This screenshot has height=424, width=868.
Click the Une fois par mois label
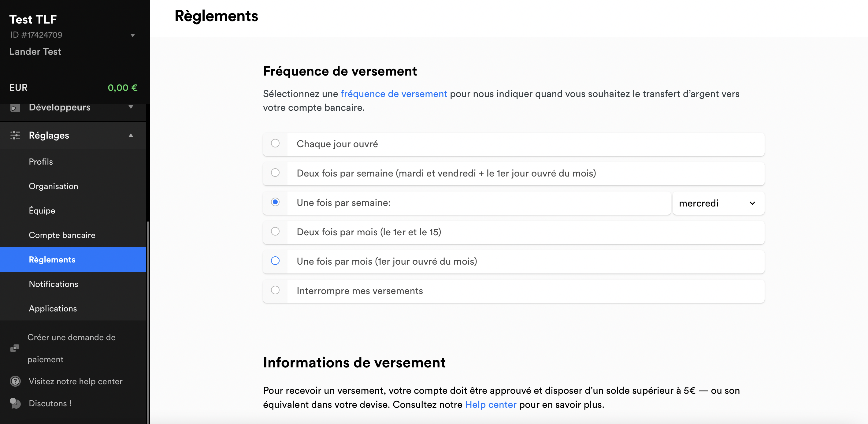(x=387, y=261)
